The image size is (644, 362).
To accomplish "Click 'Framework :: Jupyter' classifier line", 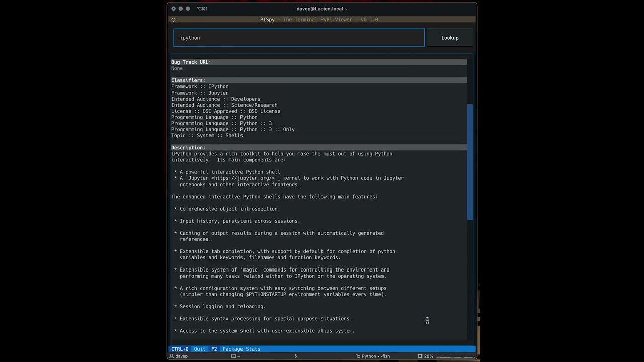I will tap(200, 93).
